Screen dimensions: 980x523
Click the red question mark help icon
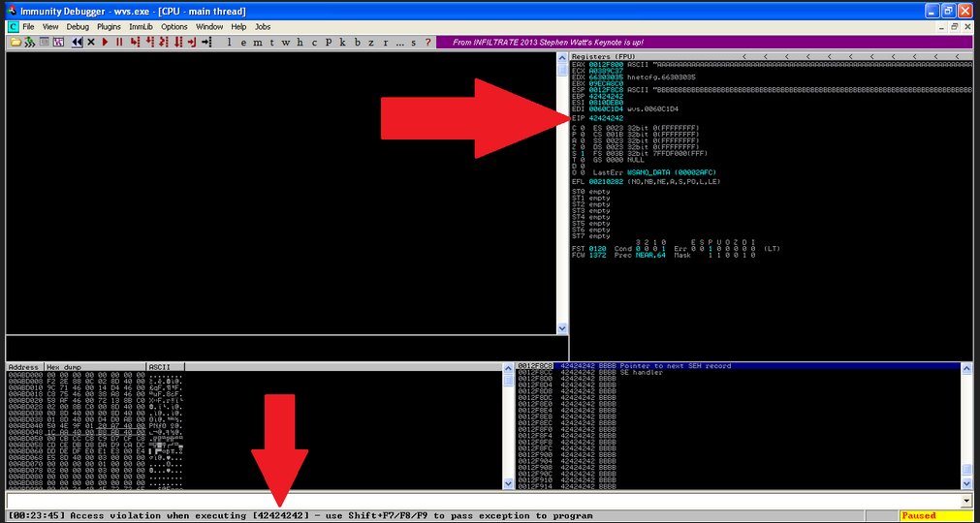pyautogui.click(x=427, y=43)
